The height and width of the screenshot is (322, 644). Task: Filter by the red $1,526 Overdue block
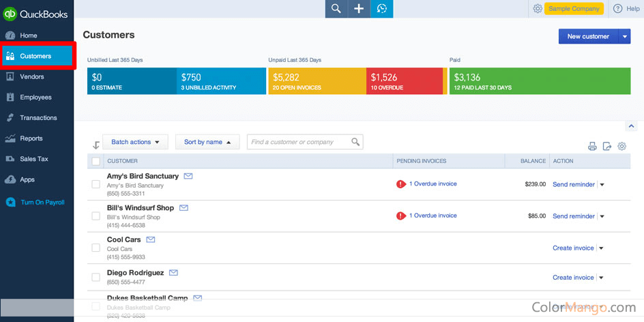click(x=404, y=81)
